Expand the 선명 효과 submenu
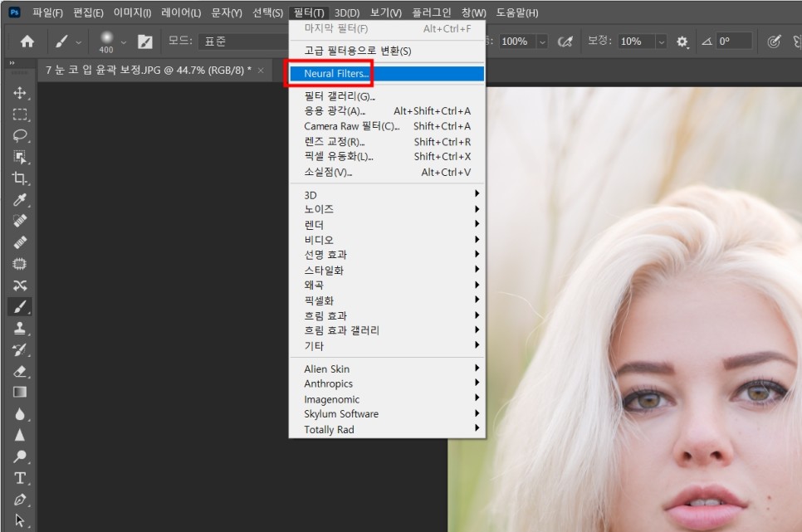 pyautogui.click(x=387, y=254)
